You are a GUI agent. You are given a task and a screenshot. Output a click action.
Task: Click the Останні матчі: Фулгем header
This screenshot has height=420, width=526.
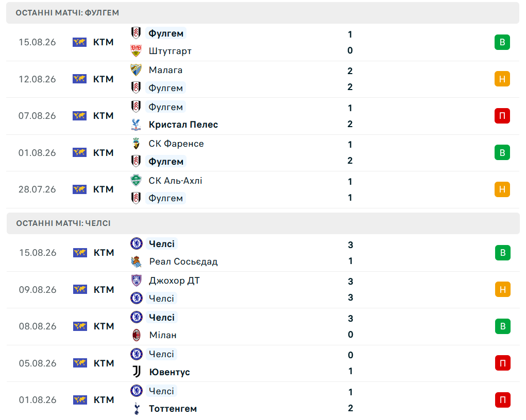[263, 13]
